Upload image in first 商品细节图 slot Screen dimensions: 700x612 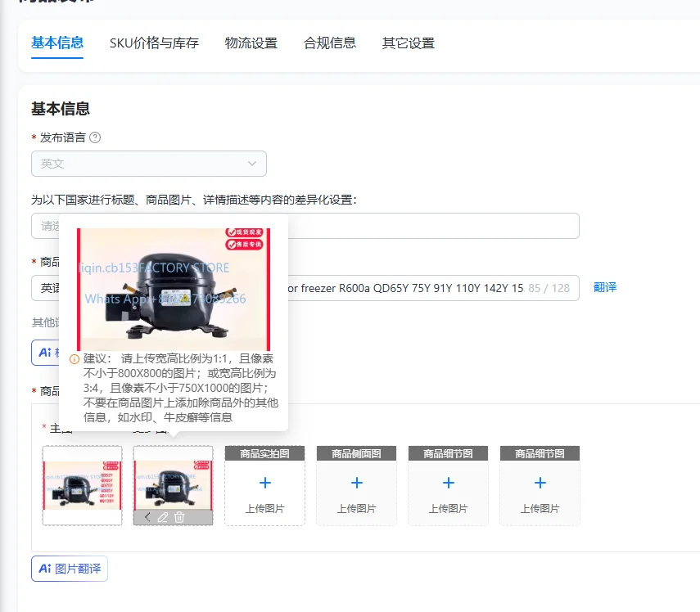pyautogui.click(x=448, y=485)
